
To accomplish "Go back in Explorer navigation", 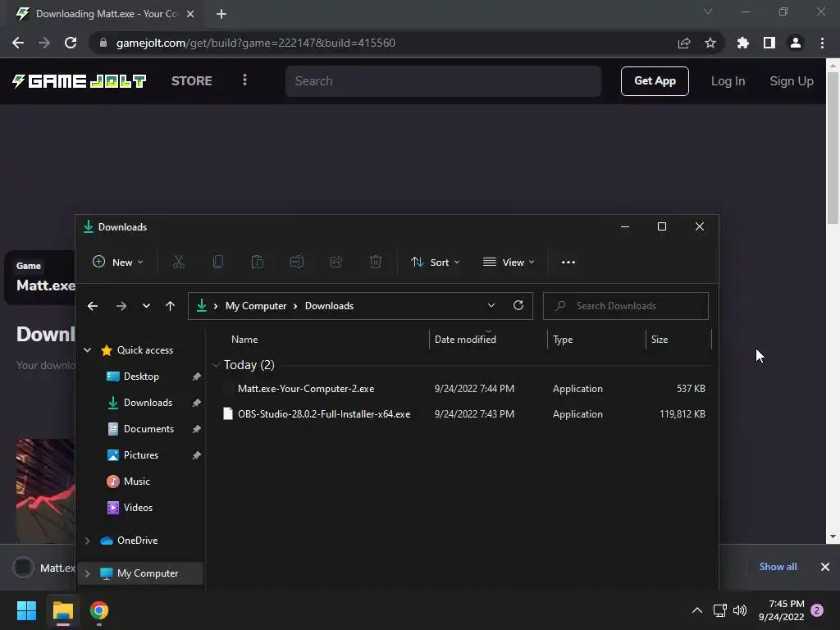I will coord(93,306).
